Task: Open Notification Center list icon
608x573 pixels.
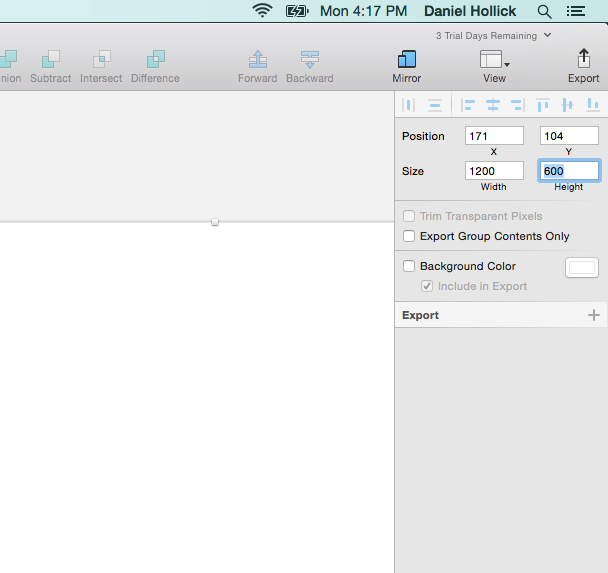Action: point(576,11)
